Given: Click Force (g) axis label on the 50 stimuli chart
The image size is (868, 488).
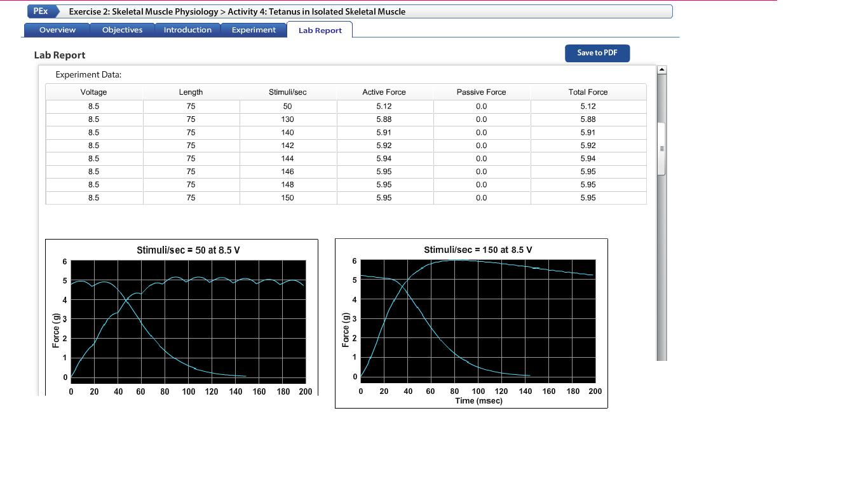Looking at the screenshot, I should [56, 330].
